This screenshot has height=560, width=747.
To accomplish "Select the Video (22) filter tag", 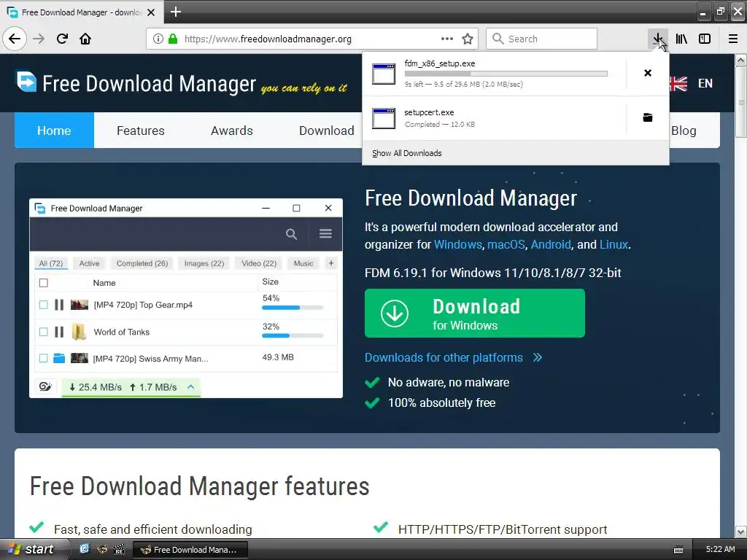I will [x=259, y=263].
